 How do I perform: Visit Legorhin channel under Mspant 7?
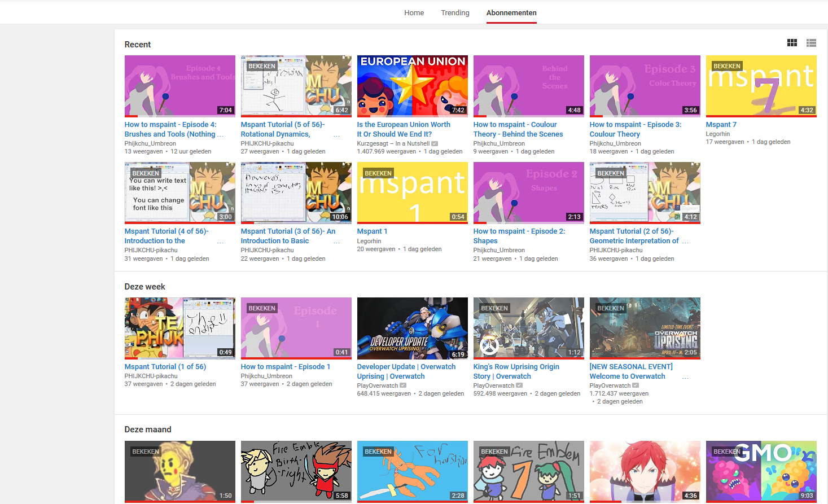718,134
